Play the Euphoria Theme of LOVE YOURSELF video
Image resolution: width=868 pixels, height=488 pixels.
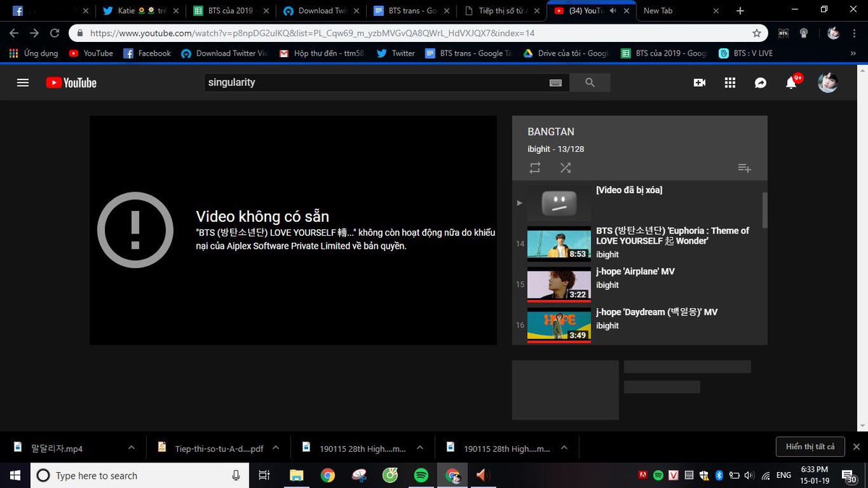pos(639,242)
